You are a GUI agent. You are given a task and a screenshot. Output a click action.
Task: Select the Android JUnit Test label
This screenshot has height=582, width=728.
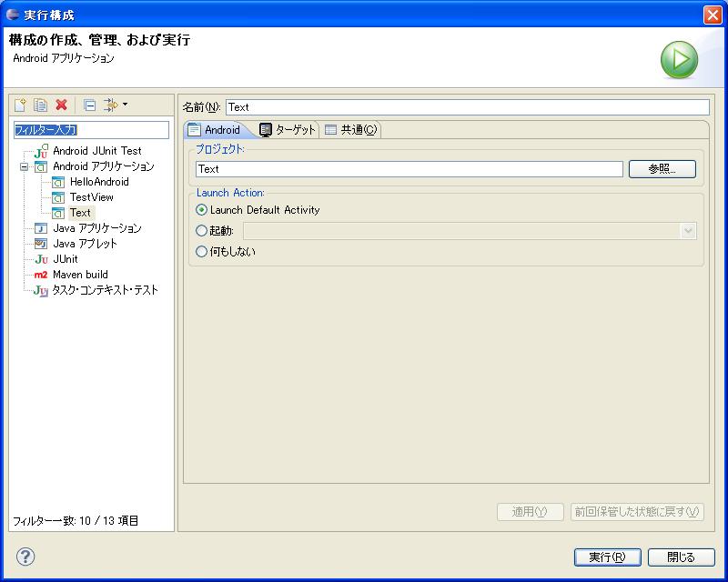point(97,151)
